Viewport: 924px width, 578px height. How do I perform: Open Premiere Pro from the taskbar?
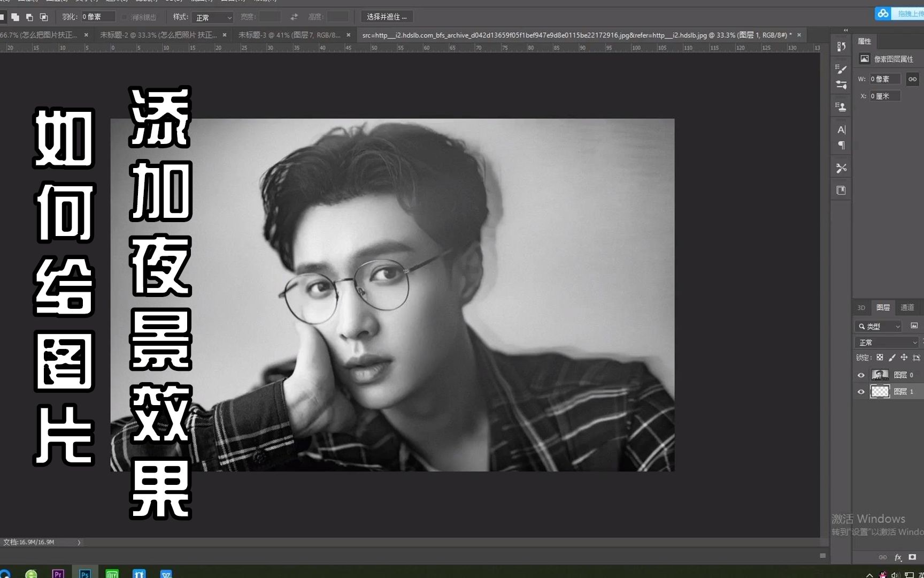point(58,573)
